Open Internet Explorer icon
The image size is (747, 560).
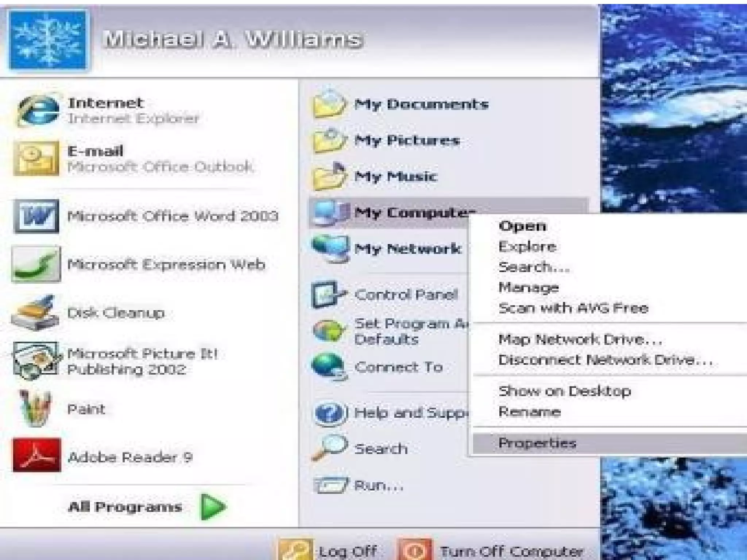(x=38, y=110)
